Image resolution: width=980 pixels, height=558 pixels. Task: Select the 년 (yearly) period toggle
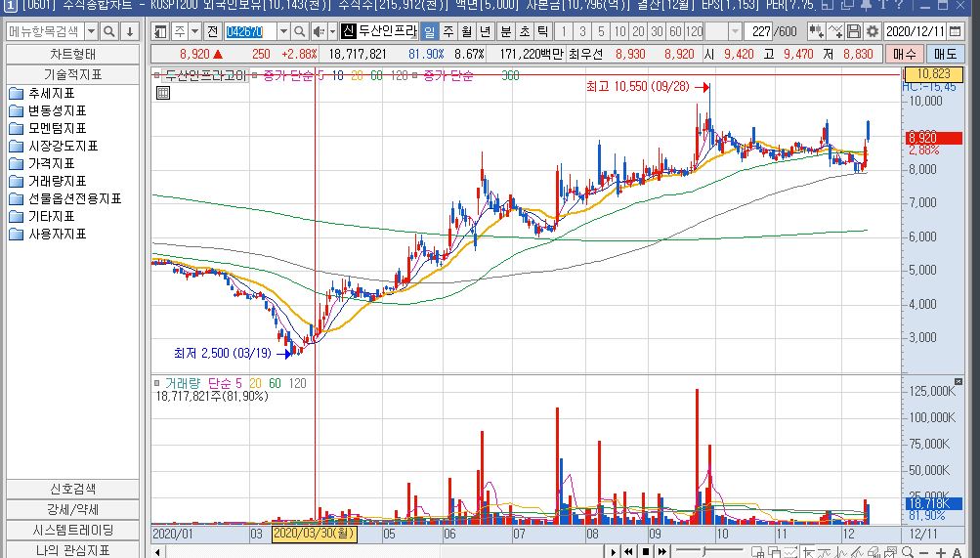[x=485, y=31]
